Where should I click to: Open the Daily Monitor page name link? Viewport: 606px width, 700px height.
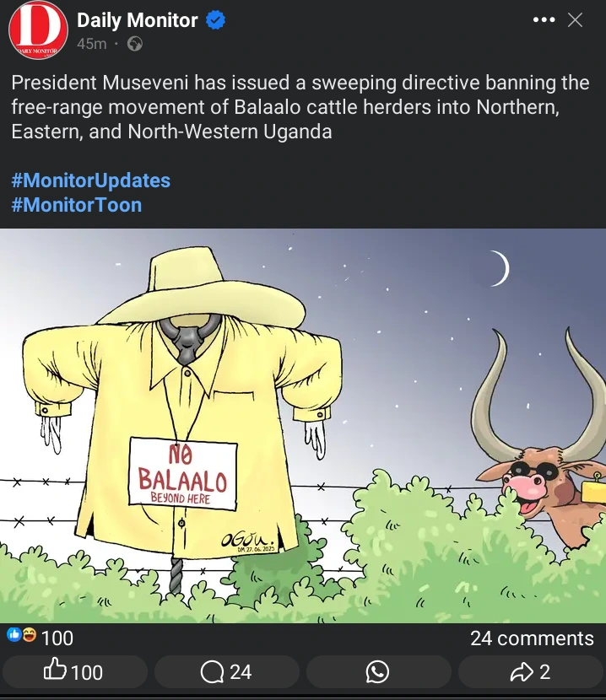pos(138,20)
